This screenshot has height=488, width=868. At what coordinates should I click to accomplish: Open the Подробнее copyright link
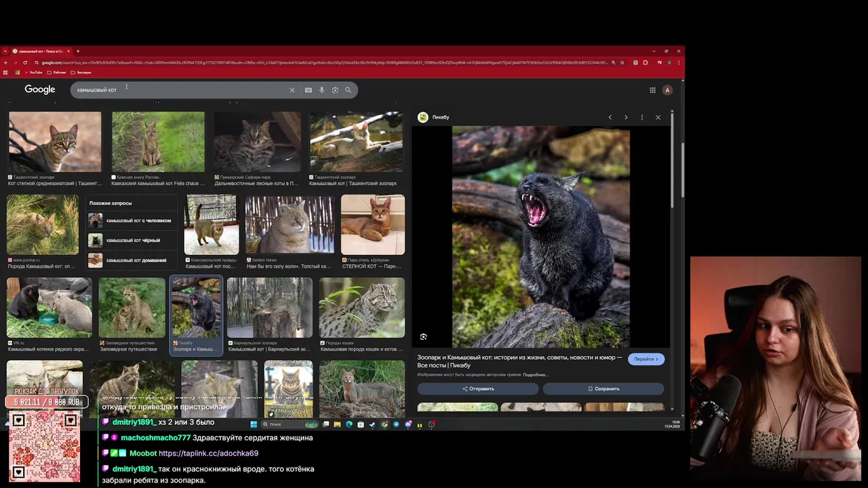536,375
